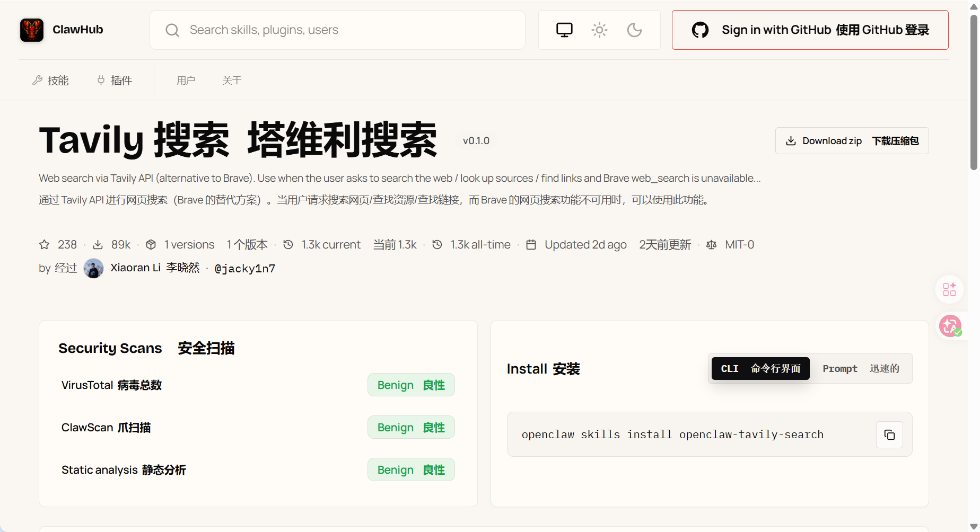The width and height of the screenshot is (980, 532).
Task: Switch to dark theme moon icon
Action: [x=634, y=30]
